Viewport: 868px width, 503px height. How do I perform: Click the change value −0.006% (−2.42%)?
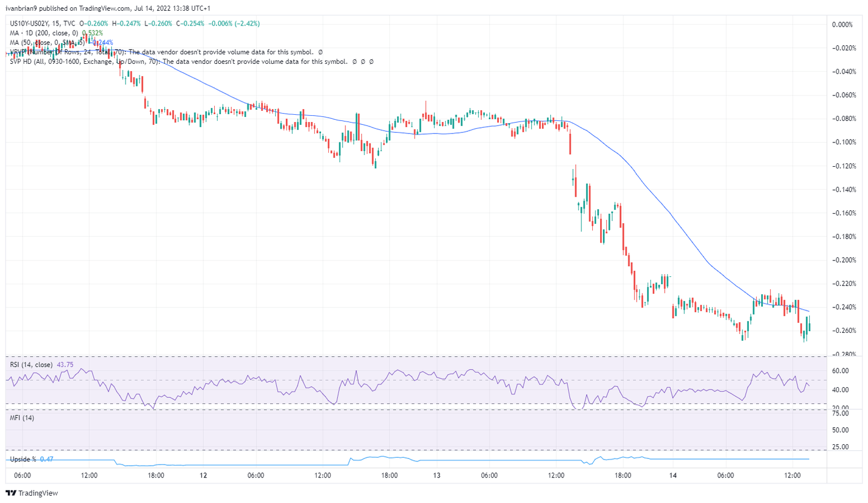tap(234, 24)
